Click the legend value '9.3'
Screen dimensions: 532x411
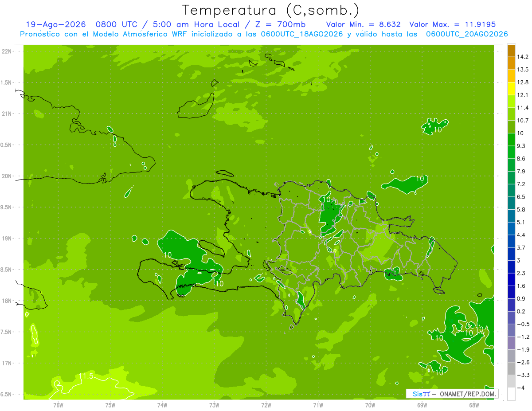[x=522, y=146]
